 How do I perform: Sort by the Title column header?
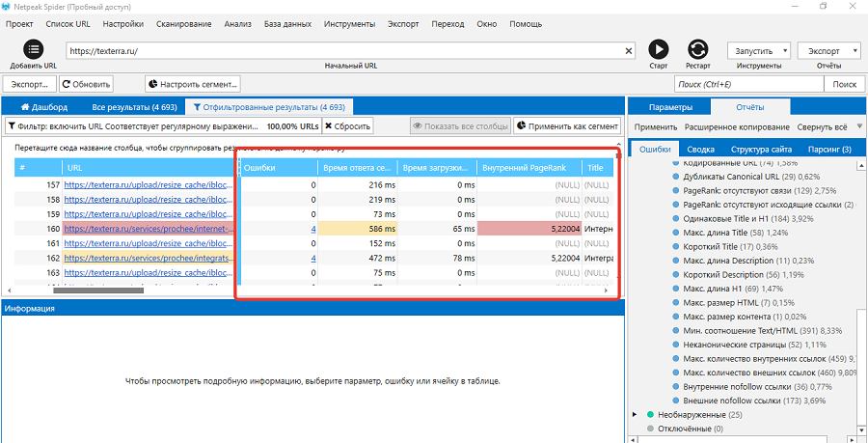point(598,167)
